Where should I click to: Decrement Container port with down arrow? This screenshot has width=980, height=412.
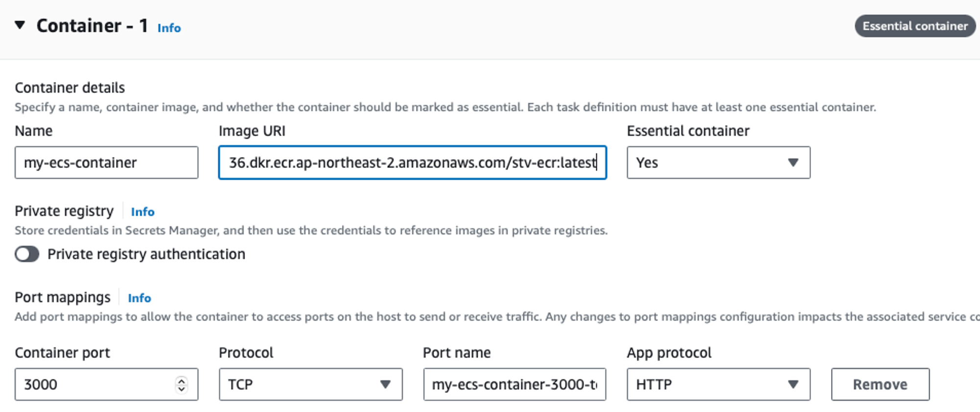coord(182,389)
